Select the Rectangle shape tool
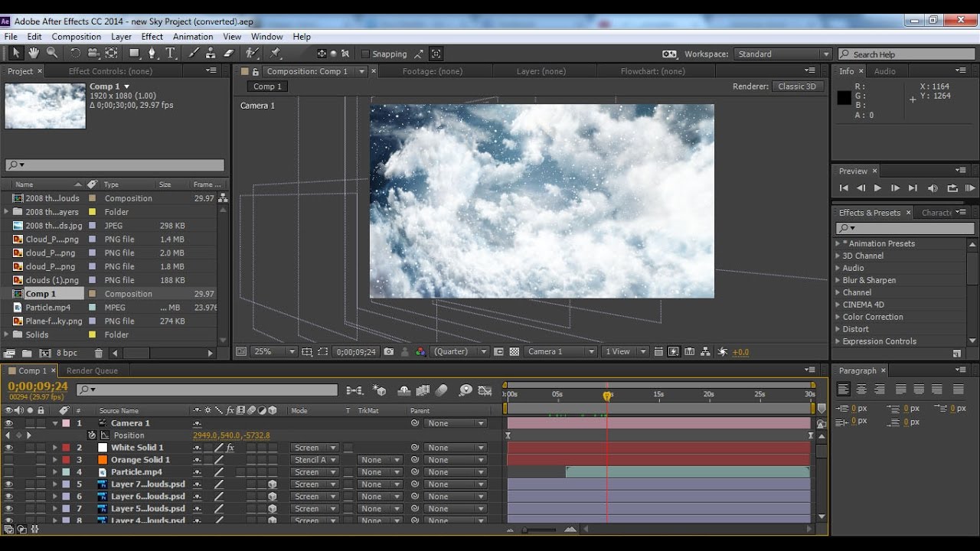This screenshot has width=980, height=551. point(135,53)
